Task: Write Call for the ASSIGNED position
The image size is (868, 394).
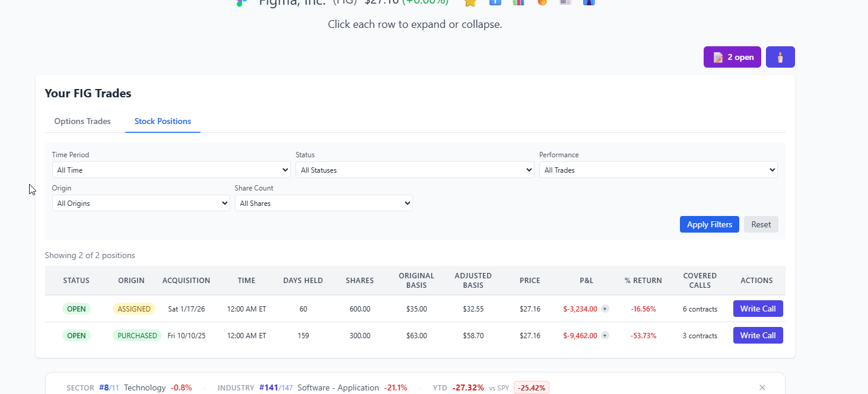Action: pos(758,309)
